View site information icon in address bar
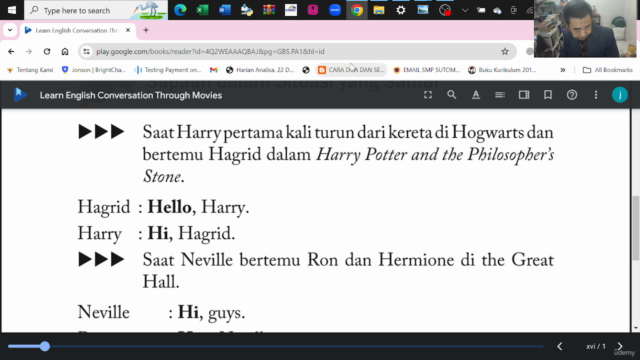Image resolution: width=640 pixels, height=360 pixels. [86, 51]
